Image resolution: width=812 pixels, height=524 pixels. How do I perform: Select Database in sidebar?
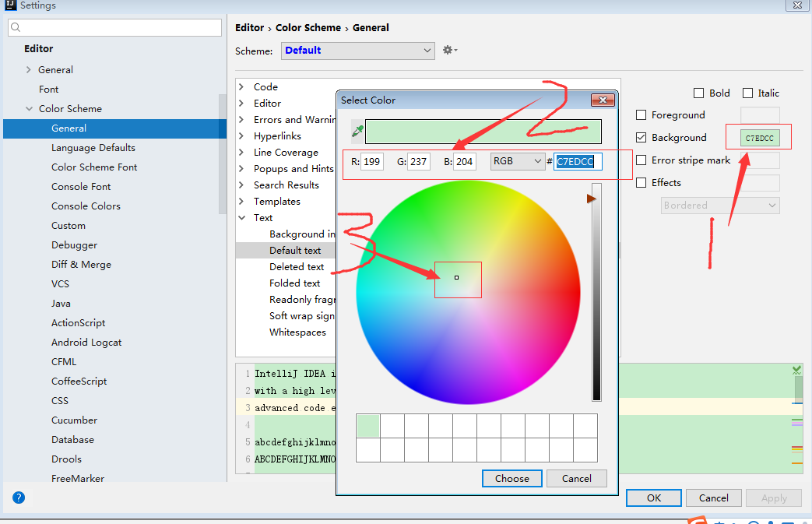(72, 440)
